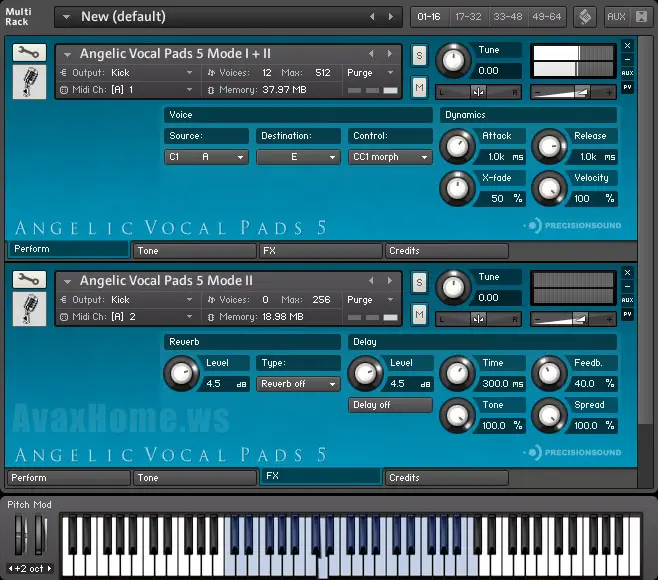
Task: Switch to instrument page 33-48
Action: point(508,17)
